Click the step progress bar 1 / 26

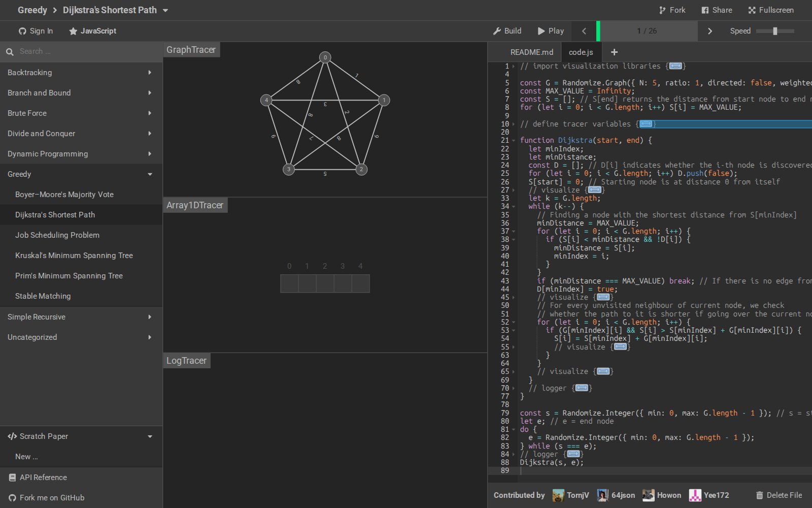click(647, 31)
